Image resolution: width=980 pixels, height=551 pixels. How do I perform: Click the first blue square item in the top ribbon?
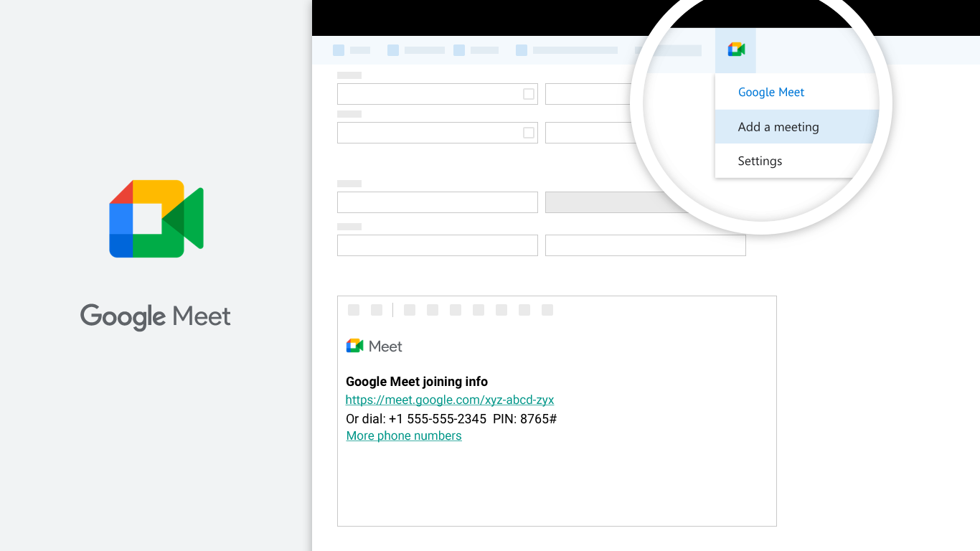339,50
